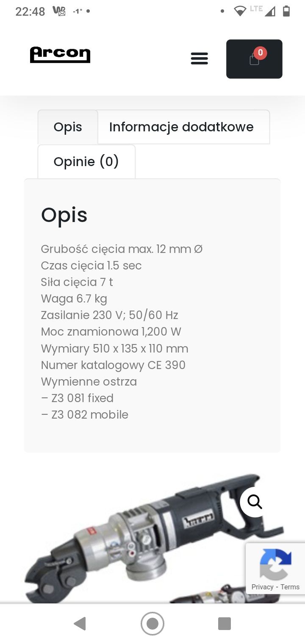Open the Opinie (0) tab
305x644 pixels.
(86, 161)
